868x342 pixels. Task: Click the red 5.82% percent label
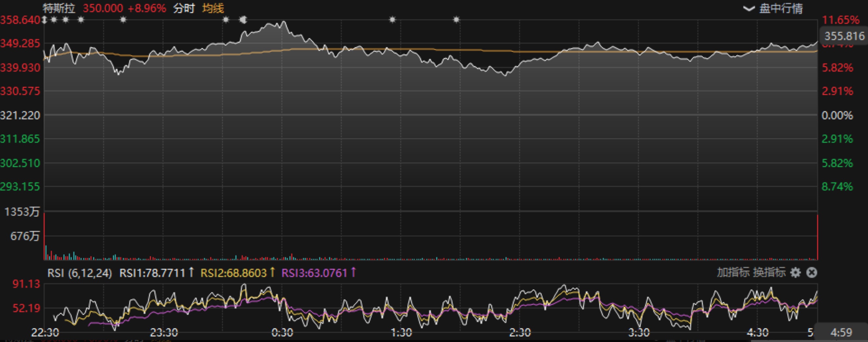click(837, 67)
